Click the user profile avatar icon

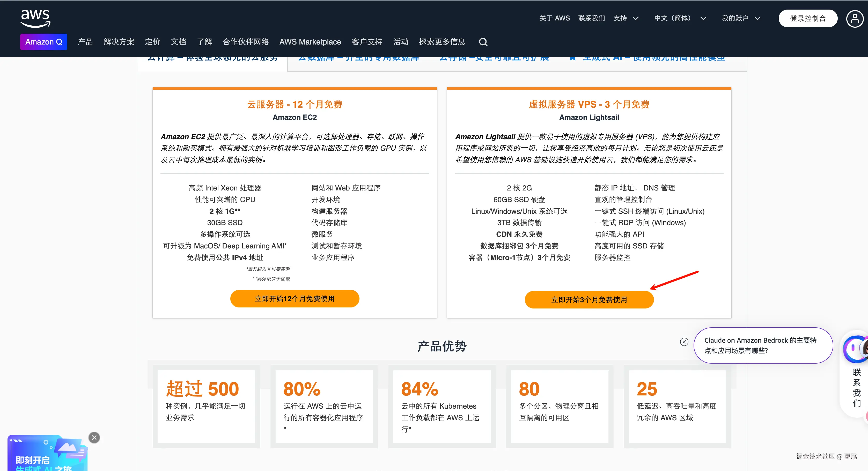(x=855, y=18)
